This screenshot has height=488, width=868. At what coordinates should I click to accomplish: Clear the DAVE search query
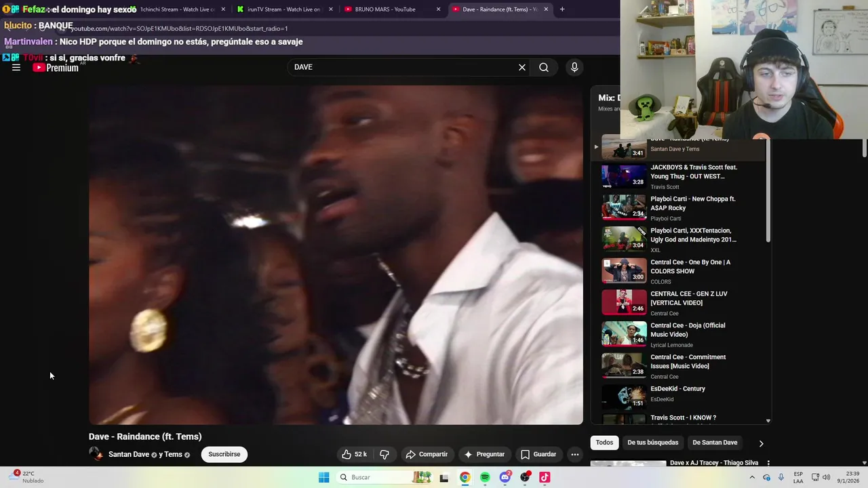pyautogui.click(x=522, y=67)
